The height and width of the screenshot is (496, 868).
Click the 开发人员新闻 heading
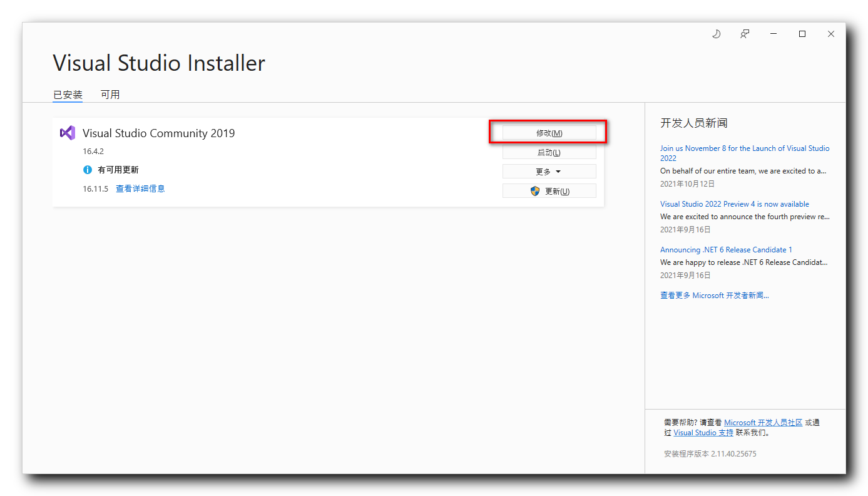[x=694, y=123]
